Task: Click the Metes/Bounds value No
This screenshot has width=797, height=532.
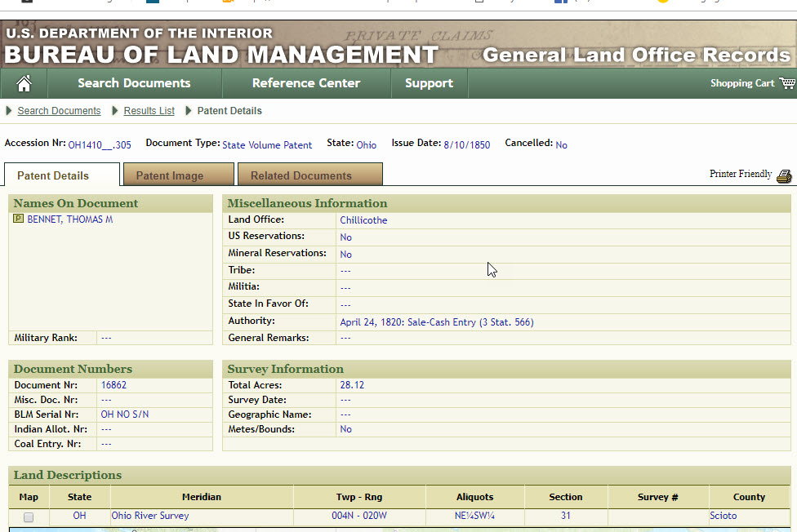Action: pyautogui.click(x=345, y=429)
